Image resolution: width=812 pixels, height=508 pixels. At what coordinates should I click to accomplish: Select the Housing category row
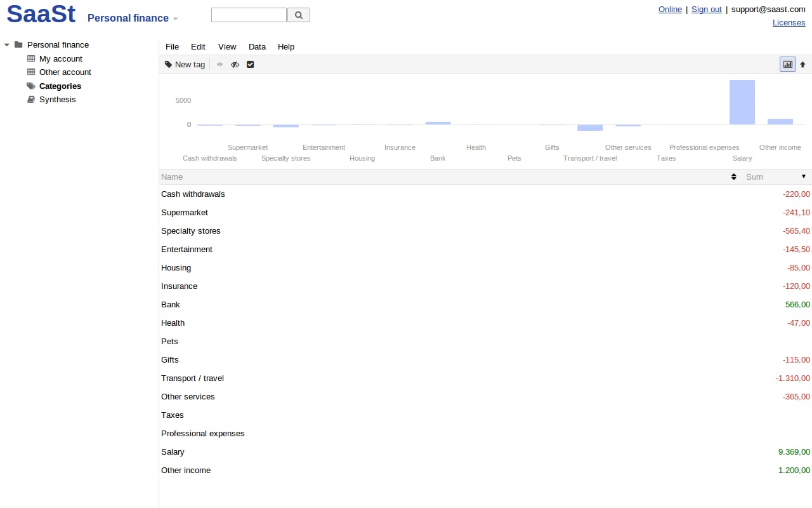[485, 268]
